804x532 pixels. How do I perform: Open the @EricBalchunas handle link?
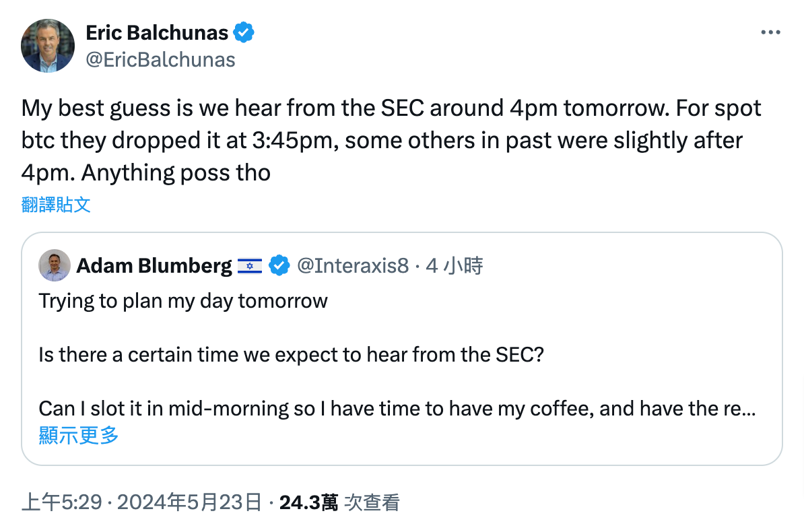point(160,60)
